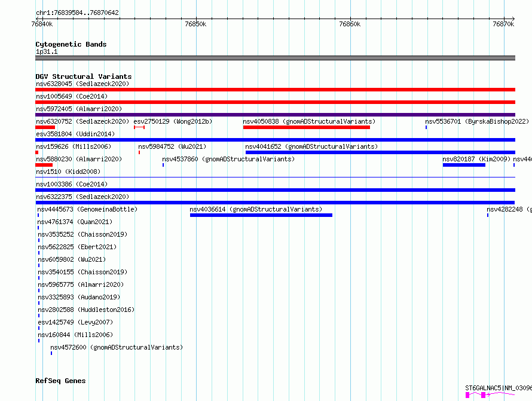Click the nsv1510 (Kidd2008) label
This screenshot has width=532, height=401.
68,172
